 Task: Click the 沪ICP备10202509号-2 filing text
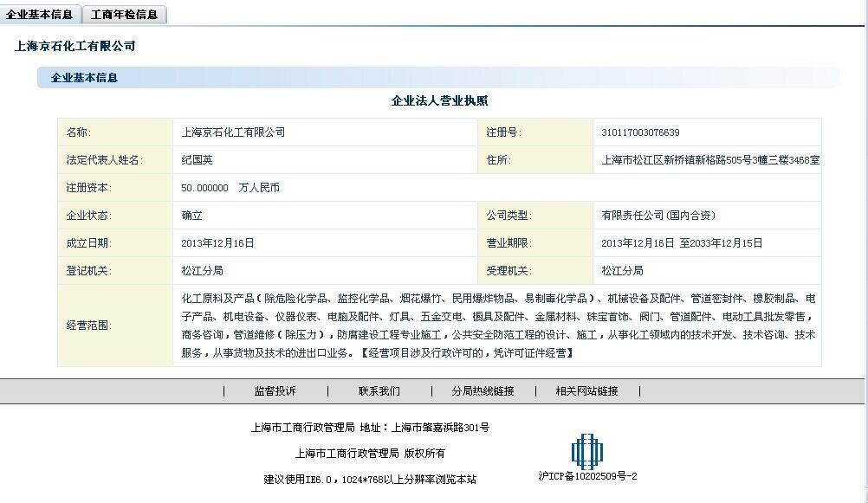pyautogui.click(x=587, y=476)
